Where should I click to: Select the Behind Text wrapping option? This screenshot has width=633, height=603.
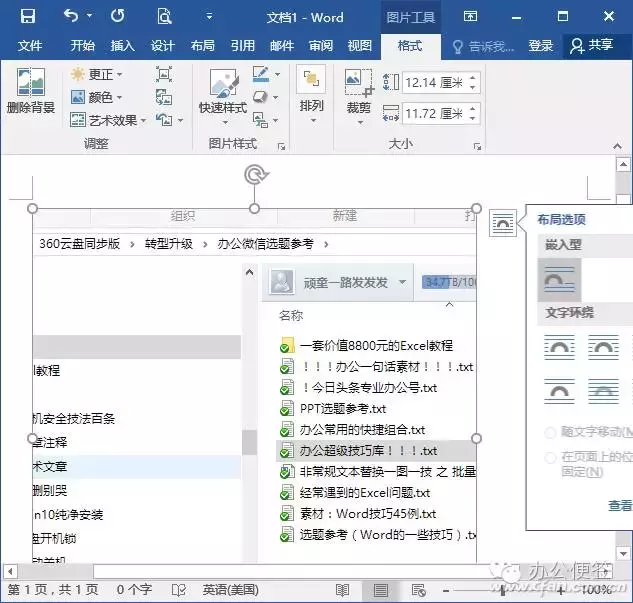(x=603, y=391)
